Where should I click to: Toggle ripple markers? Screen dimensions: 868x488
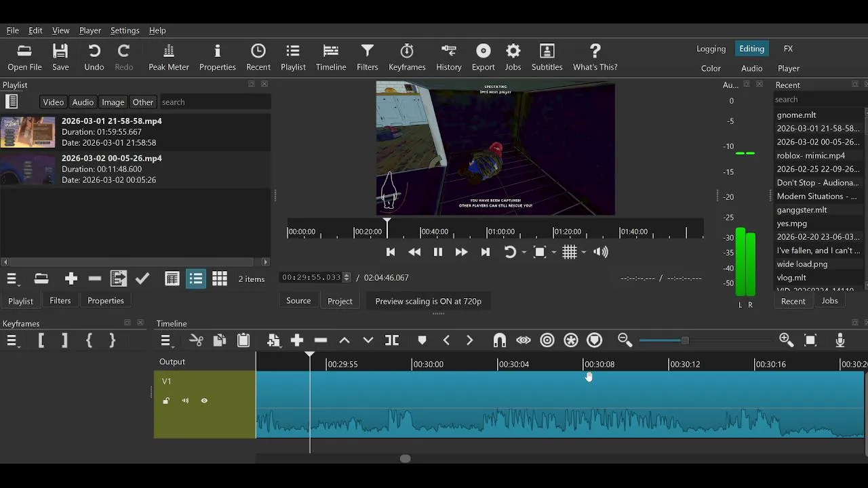pos(595,340)
